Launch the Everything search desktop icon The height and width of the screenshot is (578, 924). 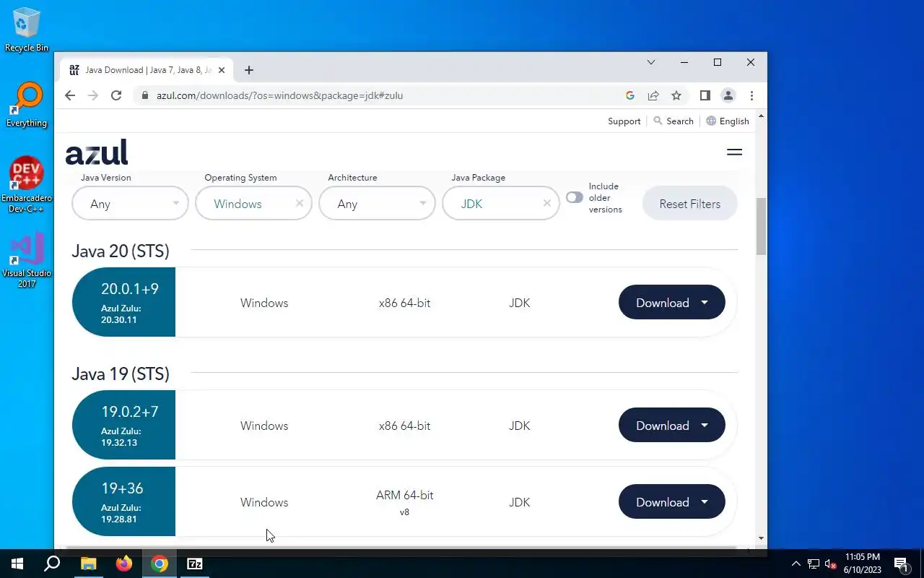click(27, 105)
